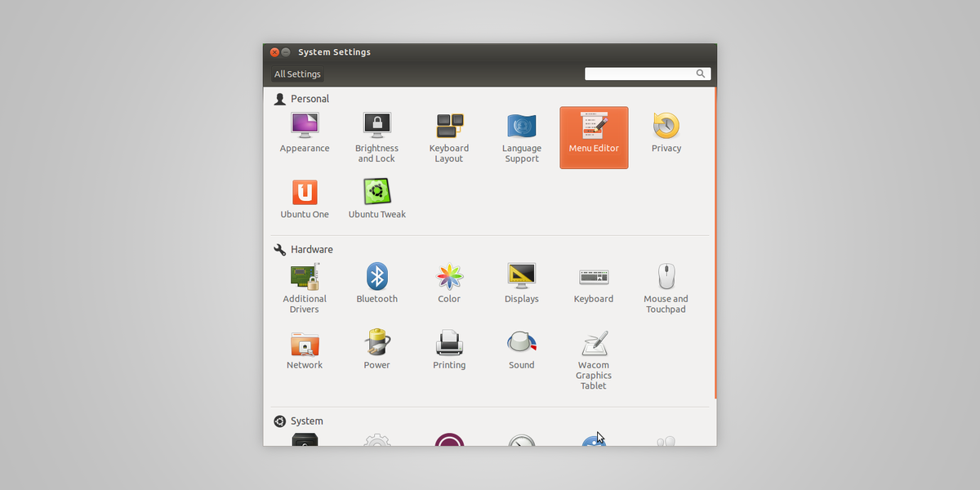The width and height of the screenshot is (980, 490).
Task: Open Ubuntu One settings
Action: click(x=305, y=199)
